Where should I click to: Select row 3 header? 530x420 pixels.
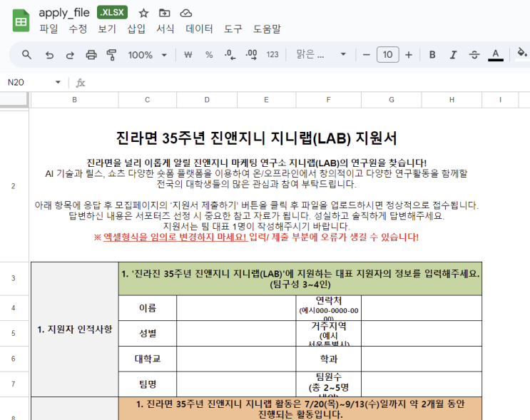click(14, 278)
